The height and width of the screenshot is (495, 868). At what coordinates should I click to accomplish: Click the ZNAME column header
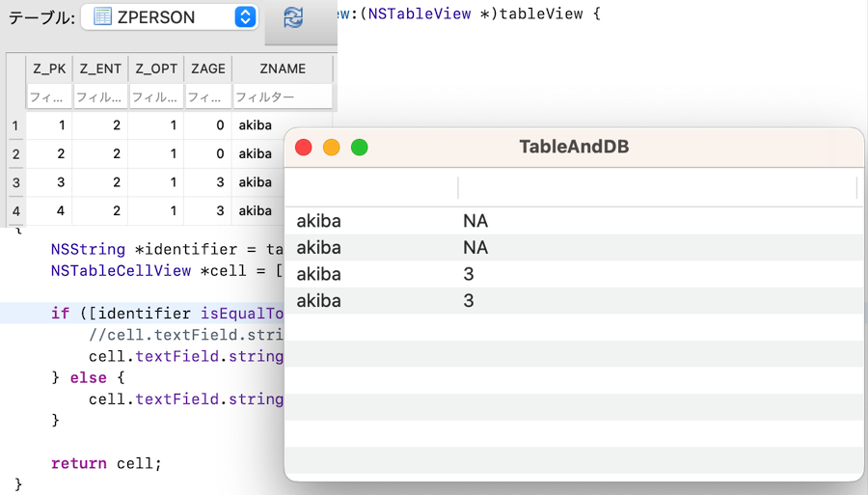tap(282, 69)
